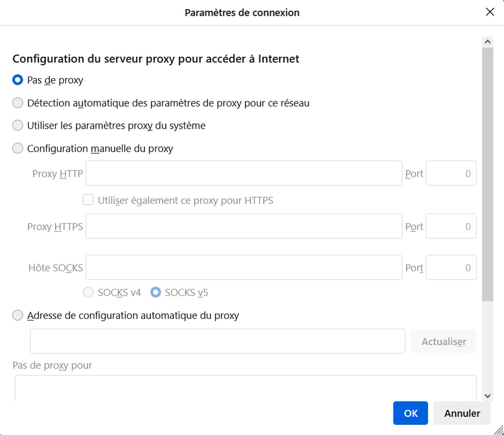
Task: Select the SOCKS v4 protocol option
Action: (88, 292)
